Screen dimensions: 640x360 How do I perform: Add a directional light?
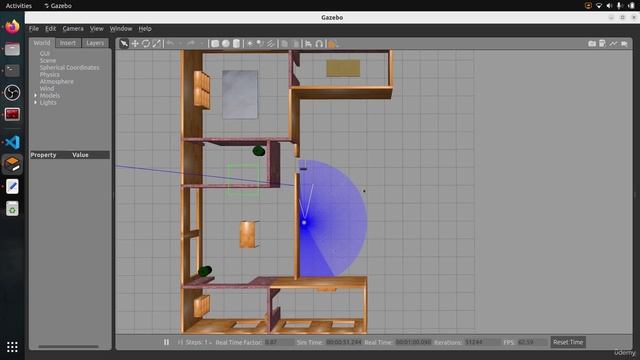[x=271, y=44]
